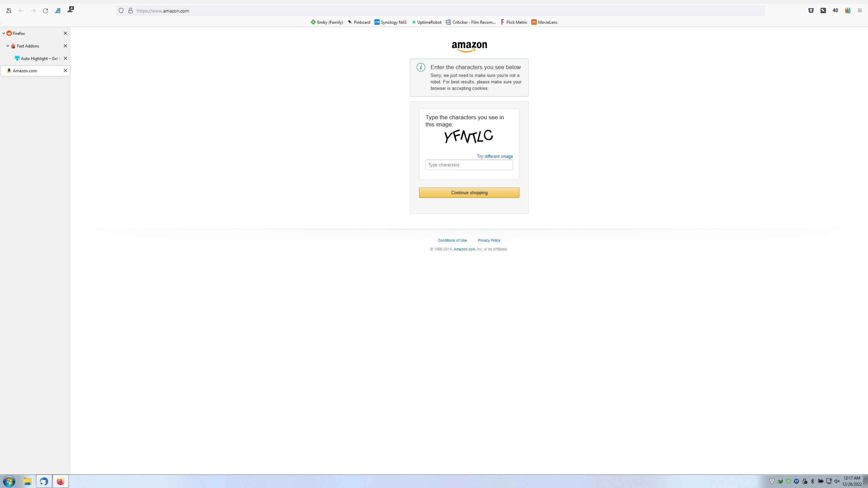The width and height of the screenshot is (868, 488).
Task: Open the MovieLens bookmark
Action: 544,22
